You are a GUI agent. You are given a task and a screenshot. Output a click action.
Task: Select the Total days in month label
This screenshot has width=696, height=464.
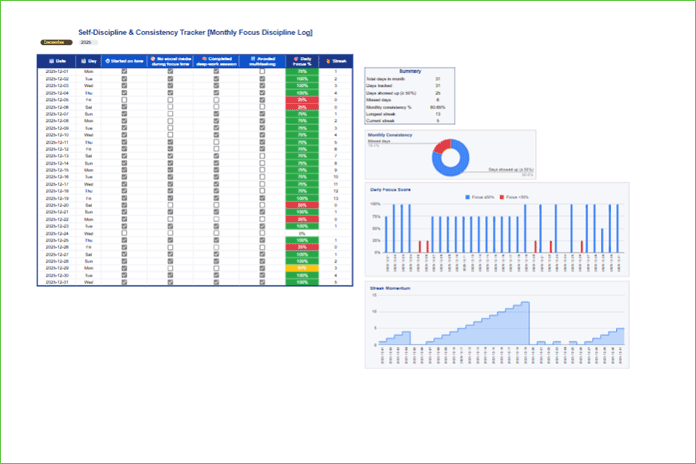[385, 79]
